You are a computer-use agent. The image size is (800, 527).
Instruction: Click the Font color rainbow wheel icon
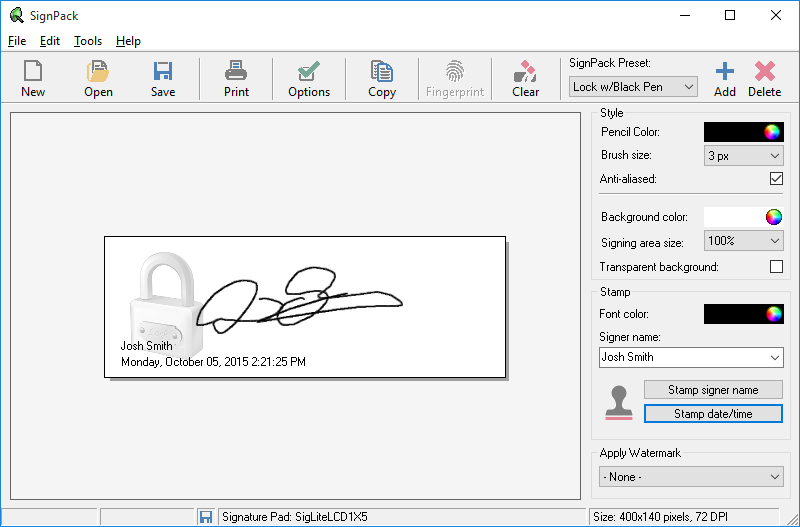tap(773, 314)
